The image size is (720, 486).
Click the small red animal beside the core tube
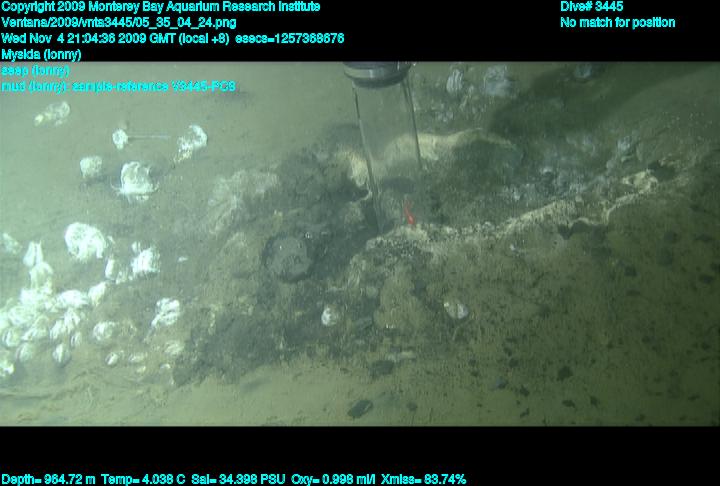point(408,214)
